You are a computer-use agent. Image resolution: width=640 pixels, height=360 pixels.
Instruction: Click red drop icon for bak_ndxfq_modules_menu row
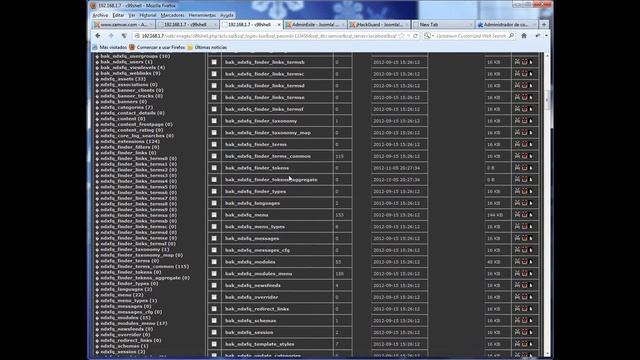[524, 273]
